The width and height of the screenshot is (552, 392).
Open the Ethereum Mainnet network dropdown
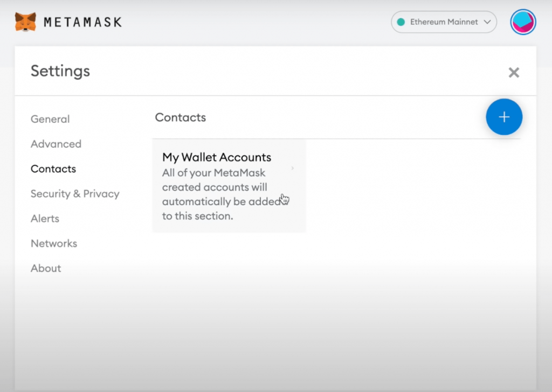(x=444, y=22)
